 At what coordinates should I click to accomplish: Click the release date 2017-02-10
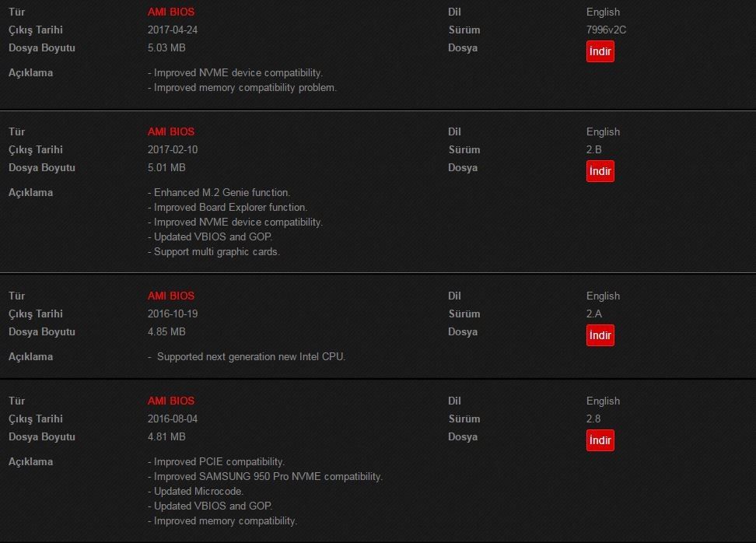(173, 149)
